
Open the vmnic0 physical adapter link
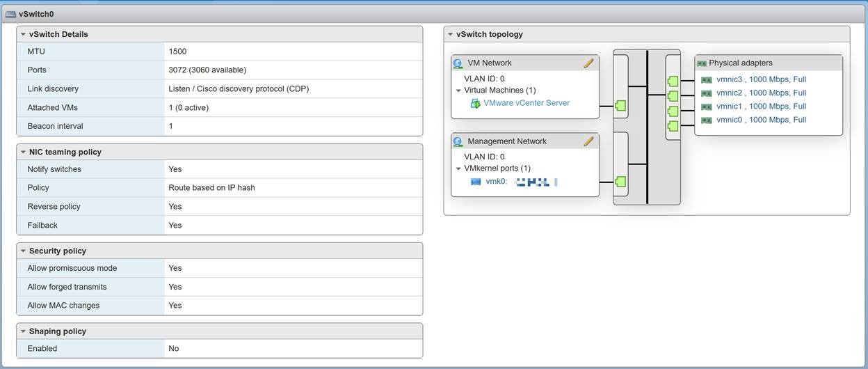click(761, 120)
